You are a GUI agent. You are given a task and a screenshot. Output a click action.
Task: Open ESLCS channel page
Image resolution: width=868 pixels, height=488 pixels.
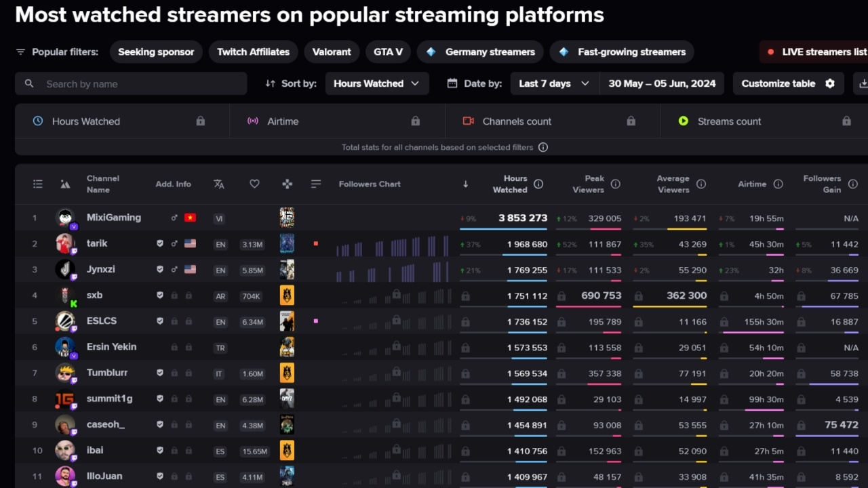(102, 321)
